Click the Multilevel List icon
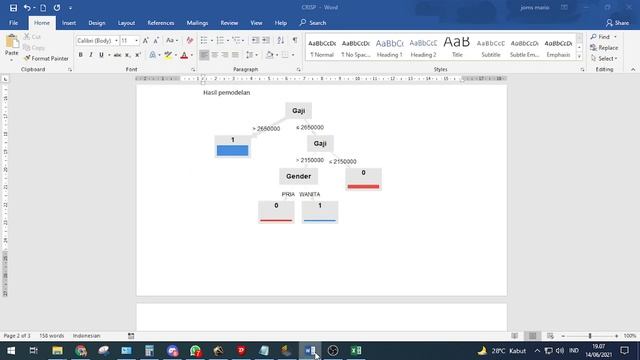640x360 pixels. (236, 40)
